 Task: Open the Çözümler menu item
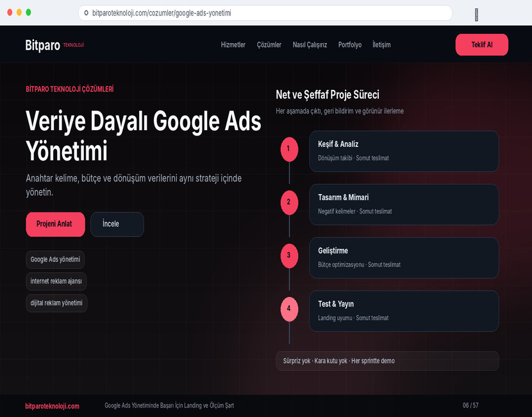click(x=269, y=45)
